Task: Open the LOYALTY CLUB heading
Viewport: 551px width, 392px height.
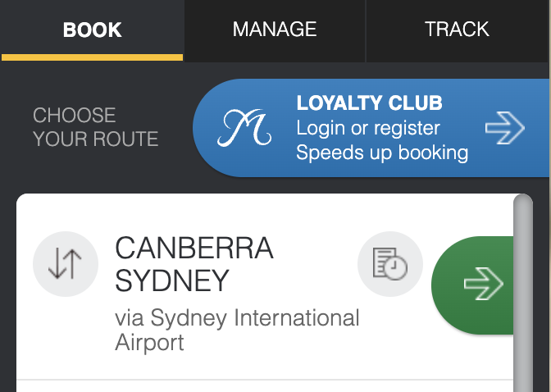Action: (369, 103)
